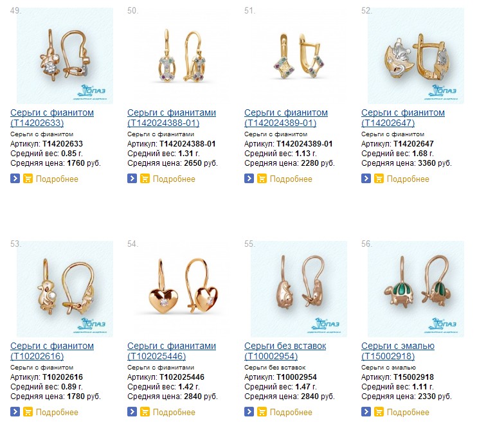Click Подробнее under item T14202647
The image size is (504, 428).
pyautogui.click(x=408, y=179)
